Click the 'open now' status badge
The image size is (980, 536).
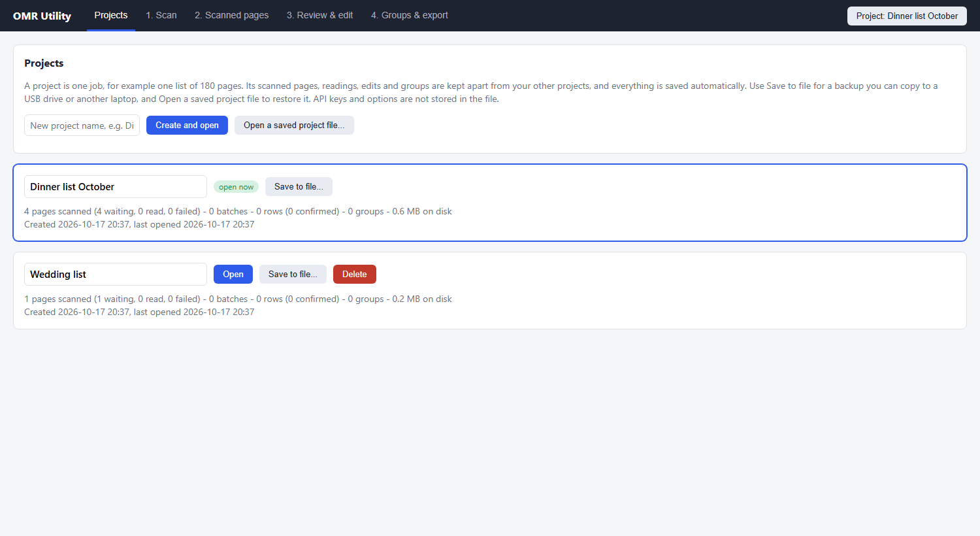(x=236, y=187)
